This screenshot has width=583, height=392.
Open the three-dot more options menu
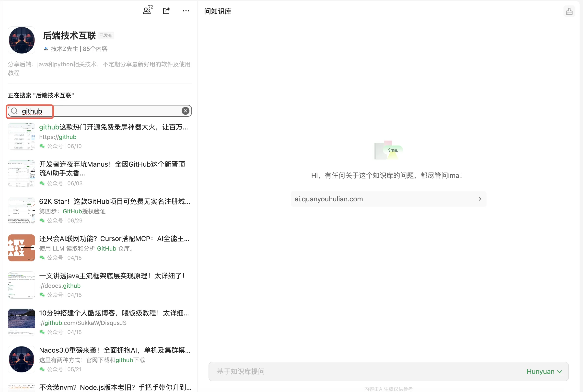(186, 11)
